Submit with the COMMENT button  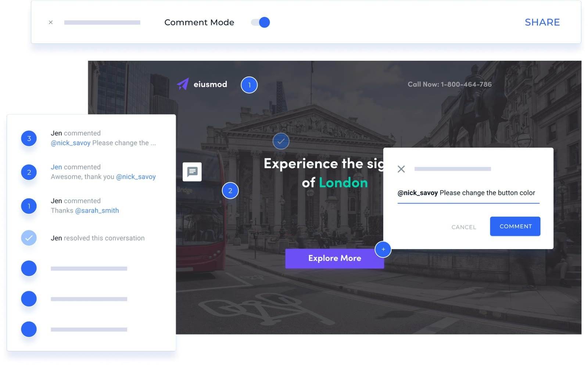point(515,226)
